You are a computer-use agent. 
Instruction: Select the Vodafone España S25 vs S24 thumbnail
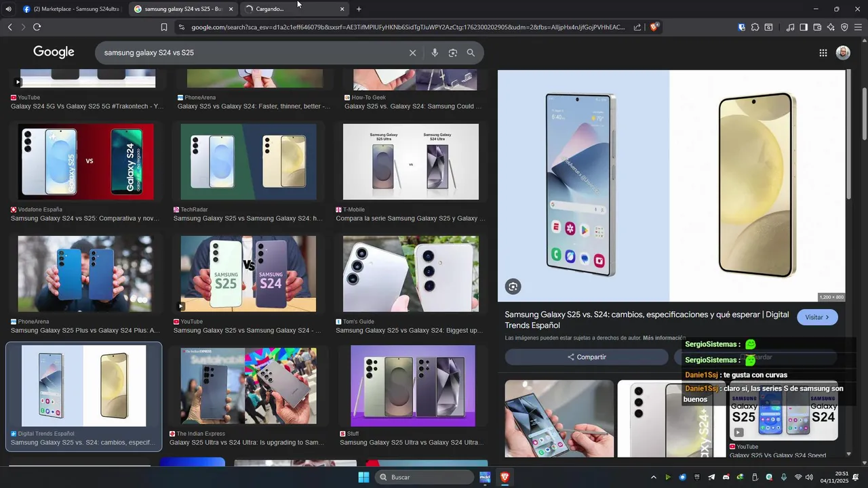point(85,161)
